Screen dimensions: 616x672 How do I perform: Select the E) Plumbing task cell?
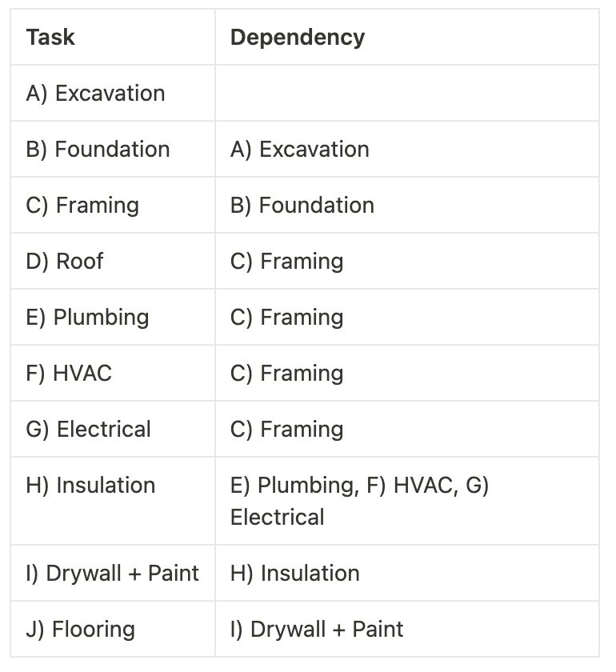tap(113, 317)
